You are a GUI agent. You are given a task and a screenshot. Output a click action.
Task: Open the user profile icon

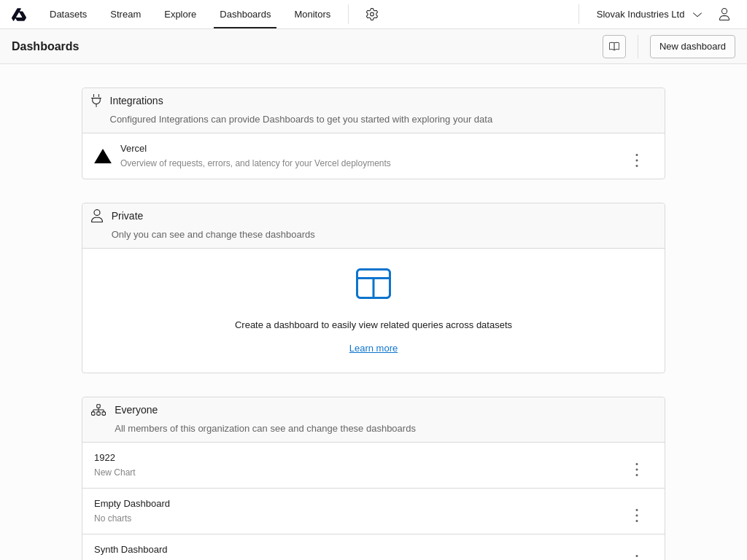[724, 15]
